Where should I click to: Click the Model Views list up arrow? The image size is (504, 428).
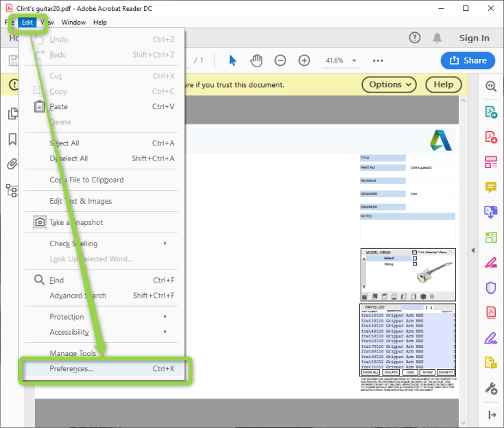coord(364,259)
